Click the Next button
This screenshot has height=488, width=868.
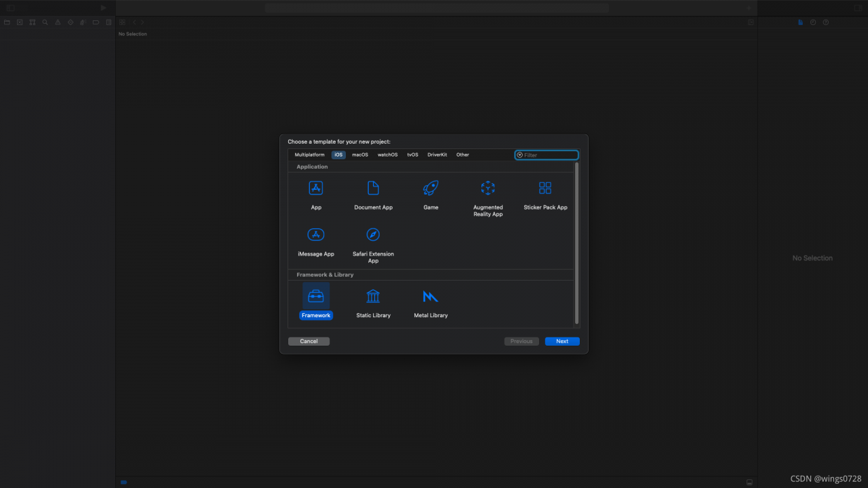(x=562, y=341)
